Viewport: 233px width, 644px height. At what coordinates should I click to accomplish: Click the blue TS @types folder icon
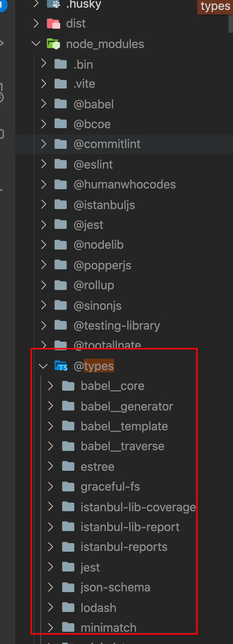point(61,366)
